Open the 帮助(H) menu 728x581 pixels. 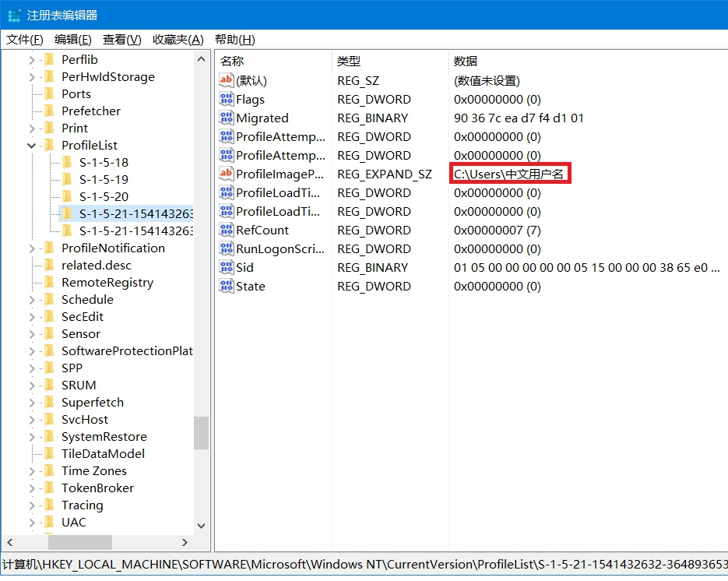pos(235,40)
